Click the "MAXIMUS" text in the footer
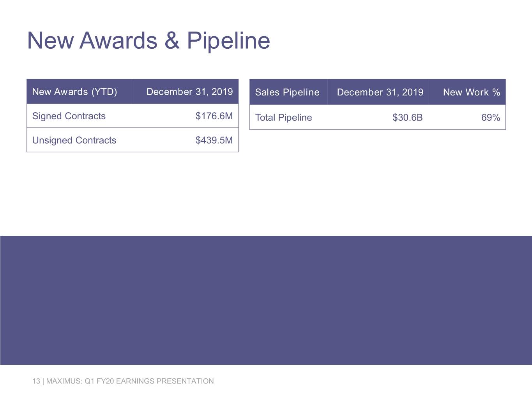This screenshot has width=532, height=399. 63,381
